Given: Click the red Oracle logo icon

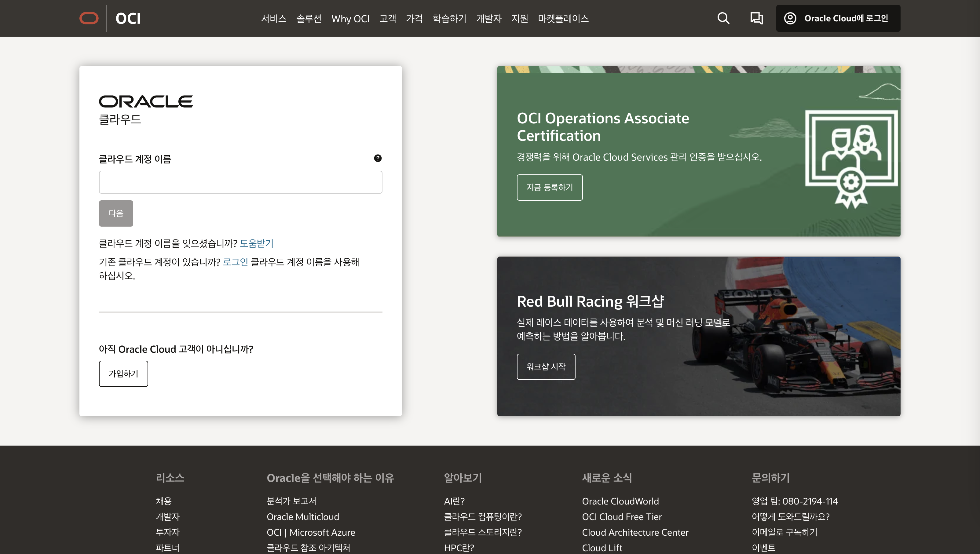Looking at the screenshot, I should [x=89, y=18].
